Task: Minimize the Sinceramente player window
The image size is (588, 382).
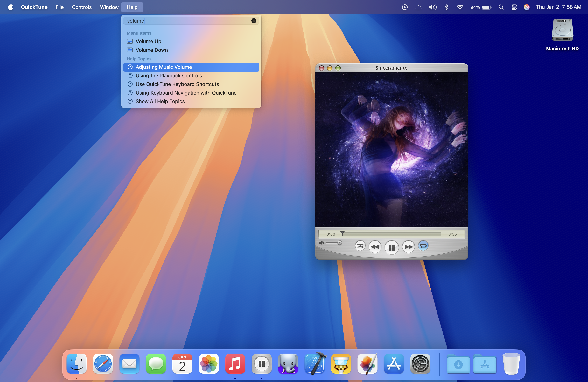Action: coord(330,68)
